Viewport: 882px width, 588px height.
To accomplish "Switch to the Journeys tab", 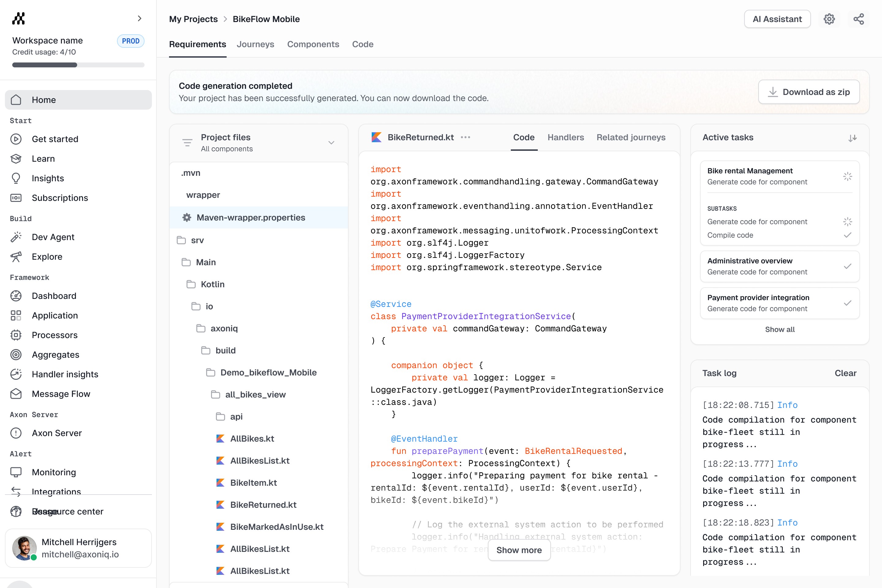I will [x=255, y=44].
